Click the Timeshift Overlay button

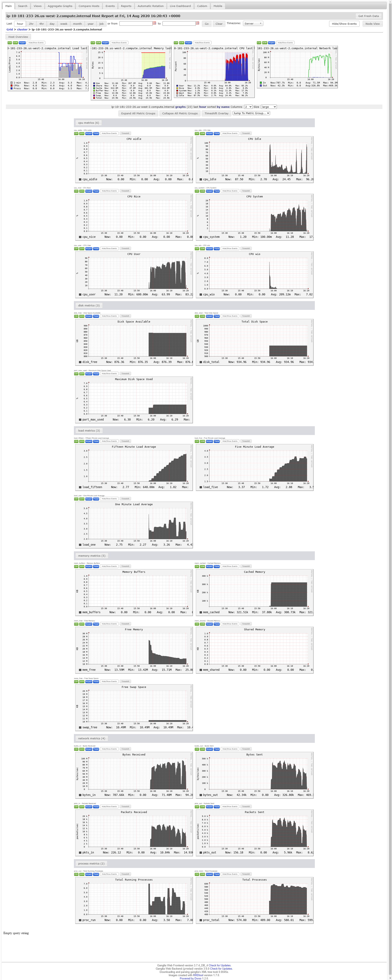point(216,113)
